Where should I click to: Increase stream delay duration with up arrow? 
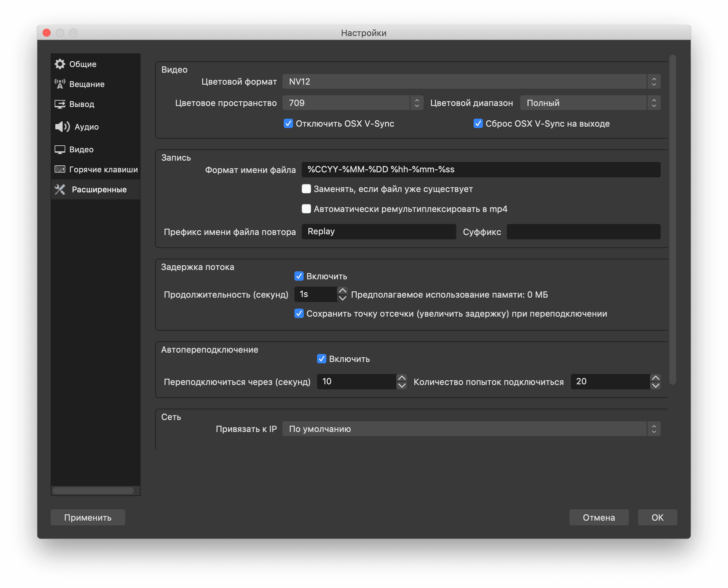point(342,291)
